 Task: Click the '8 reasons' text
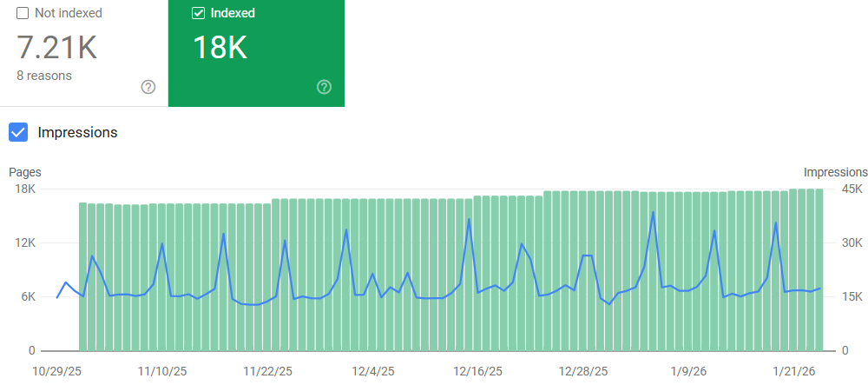tap(44, 76)
